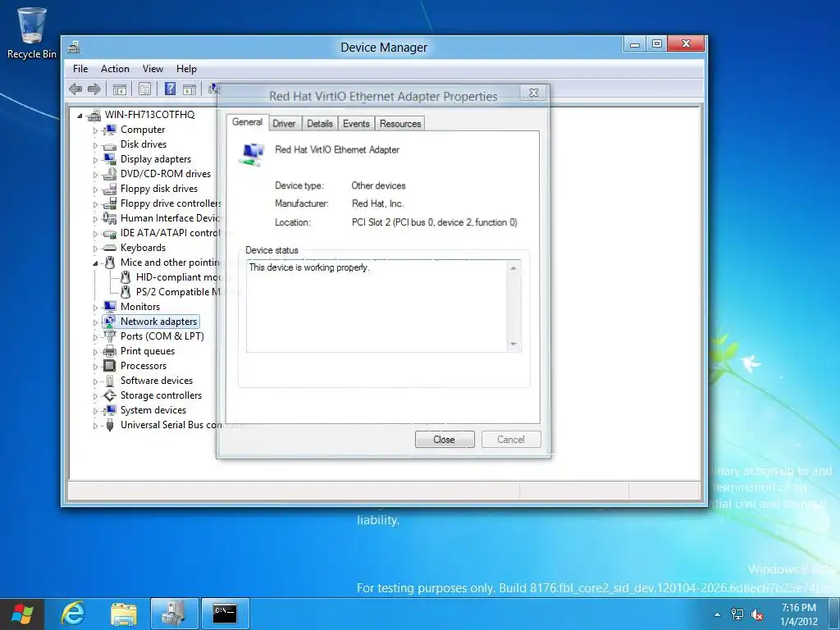The image size is (840, 630).
Task: Select the Disk drives icon
Action: point(110,144)
